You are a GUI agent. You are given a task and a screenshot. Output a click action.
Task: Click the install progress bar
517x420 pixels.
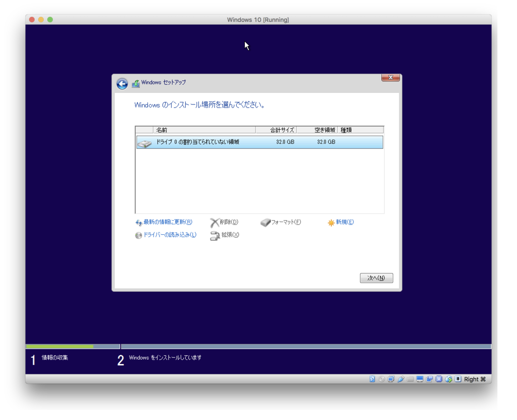258,346
